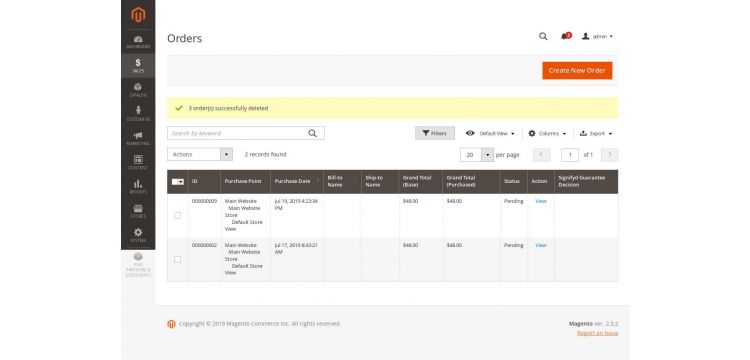
Task: Sort by Ship-to Name column header
Action: click(x=380, y=182)
